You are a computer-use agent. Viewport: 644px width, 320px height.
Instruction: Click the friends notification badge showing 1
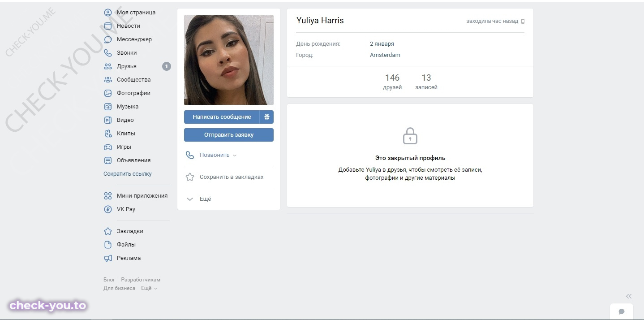167,66
